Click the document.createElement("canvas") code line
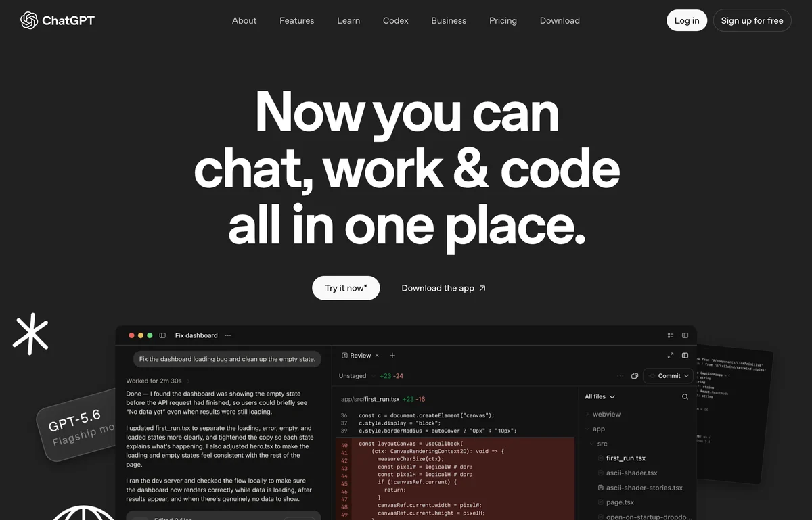 tap(427, 415)
